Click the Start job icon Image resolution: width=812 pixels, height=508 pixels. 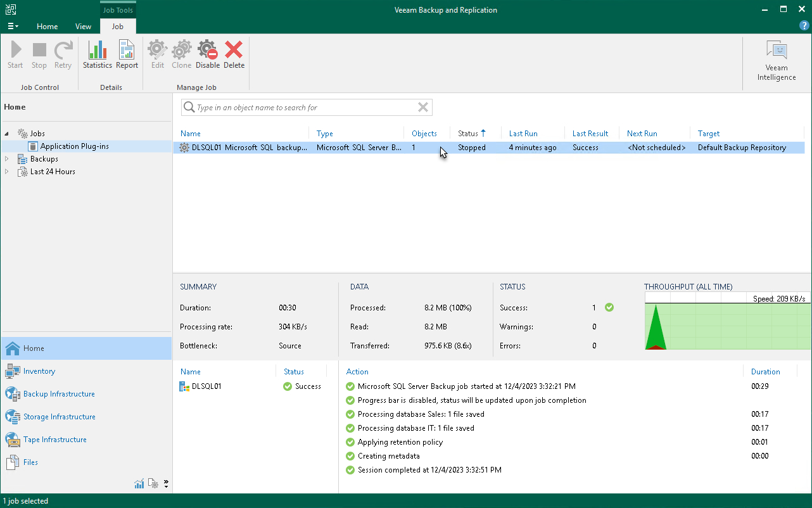[15, 49]
